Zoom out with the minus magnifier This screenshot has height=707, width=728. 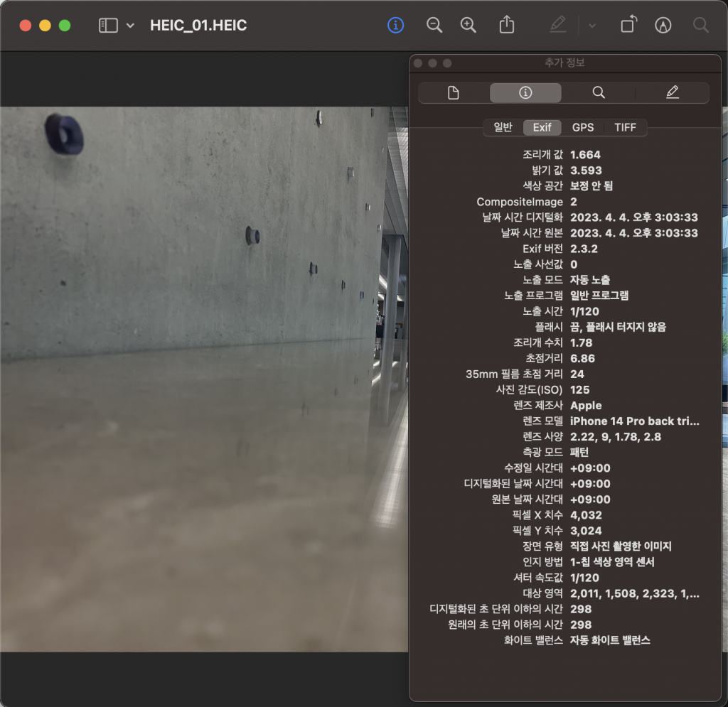434,25
